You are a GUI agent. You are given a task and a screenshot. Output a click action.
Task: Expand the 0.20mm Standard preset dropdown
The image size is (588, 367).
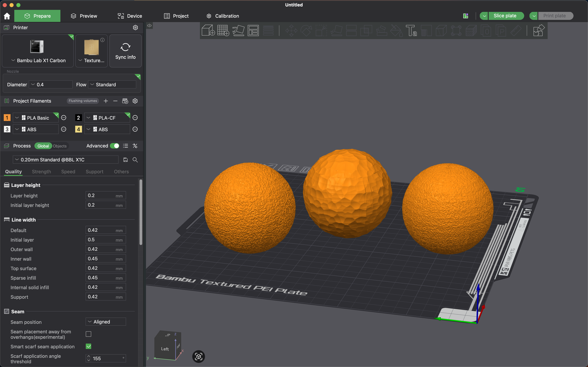(x=66, y=160)
